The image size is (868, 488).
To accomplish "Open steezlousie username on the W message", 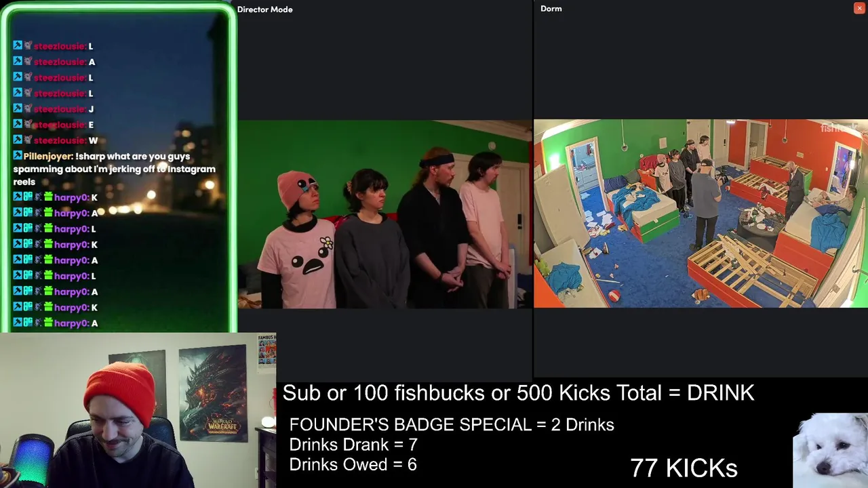I will 60,140.
